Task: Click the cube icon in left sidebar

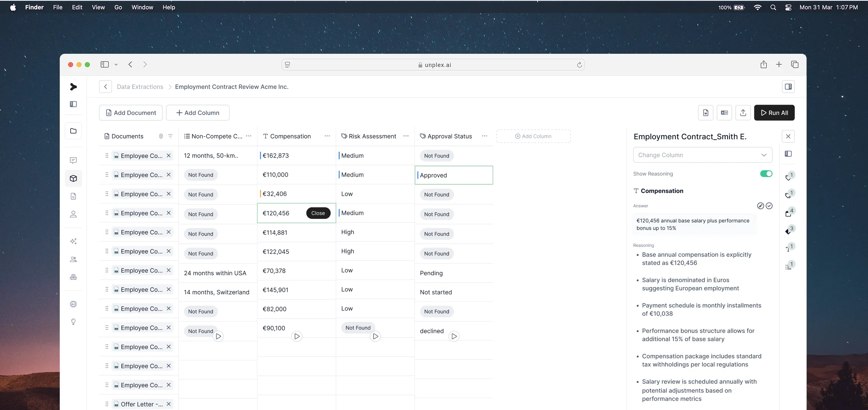Action: point(73,178)
